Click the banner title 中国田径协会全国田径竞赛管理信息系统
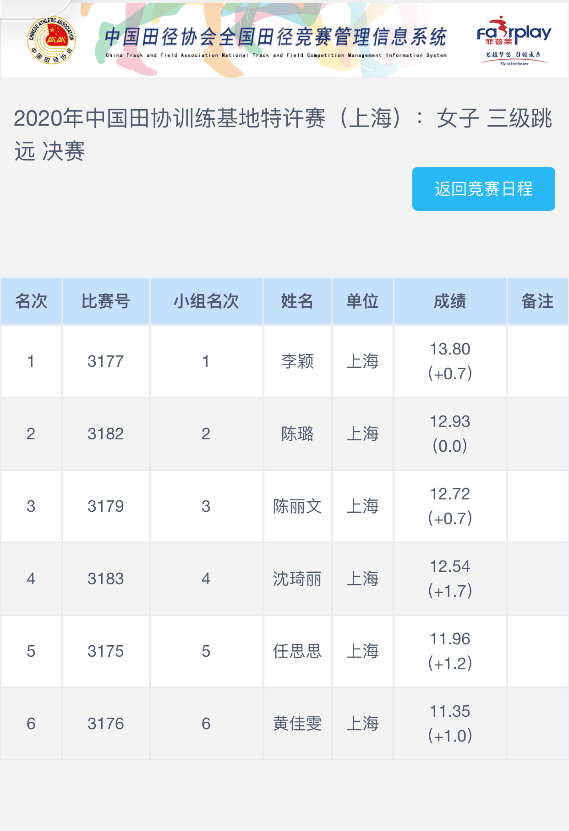Viewport: 569px width, 831px height. click(275, 37)
